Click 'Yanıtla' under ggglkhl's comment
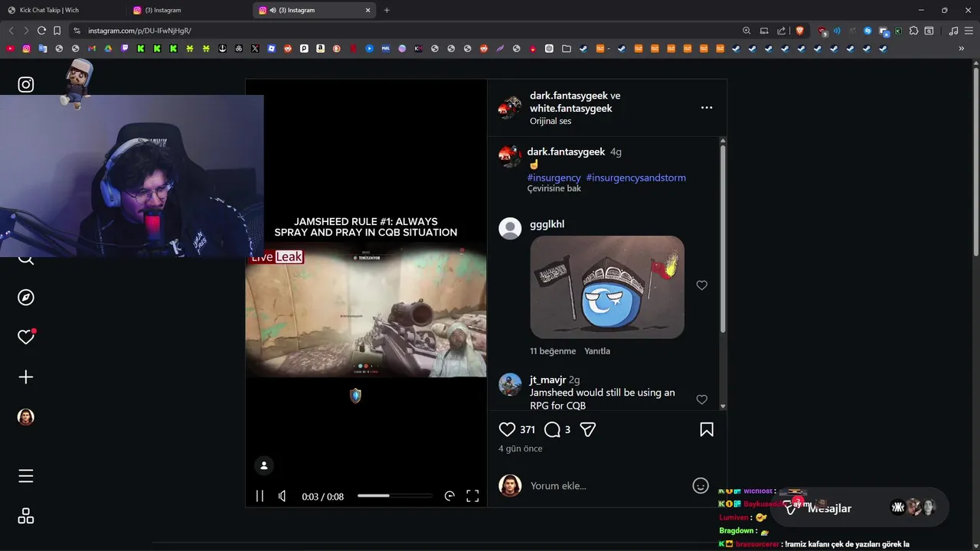The image size is (980, 551). pos(597,351)
